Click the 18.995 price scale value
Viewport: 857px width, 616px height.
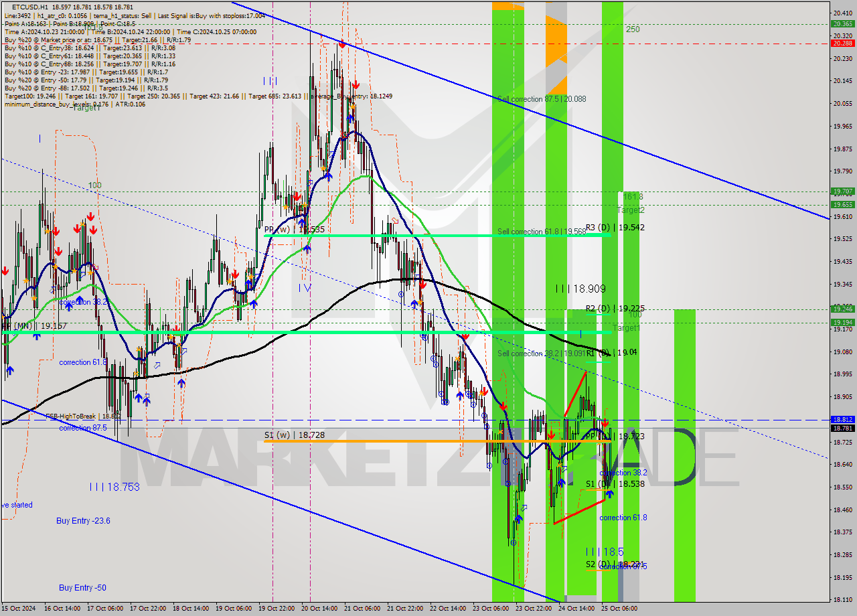pyautogui.click(x=842, y=374)
